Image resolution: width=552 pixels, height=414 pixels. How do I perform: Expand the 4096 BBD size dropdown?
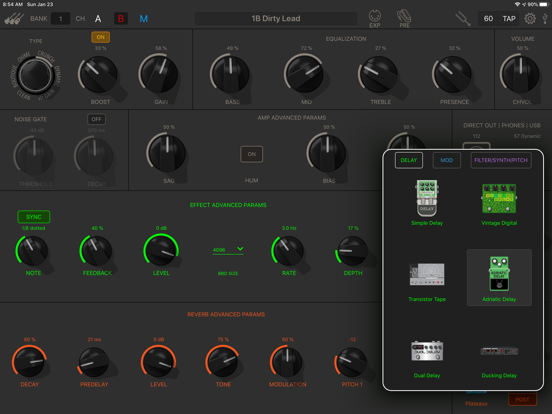click(228, 249)
